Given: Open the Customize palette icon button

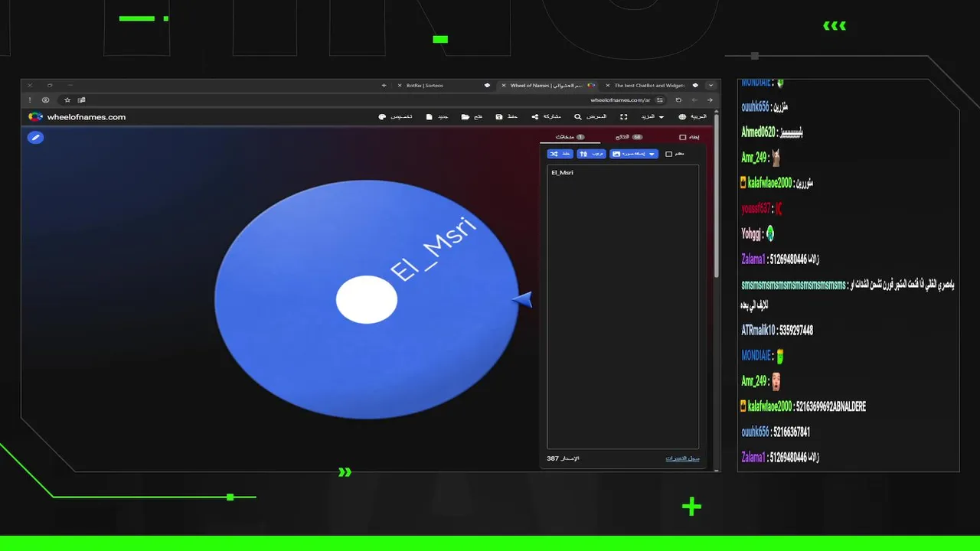Looking at the screenshot, I should click(382, 117).
